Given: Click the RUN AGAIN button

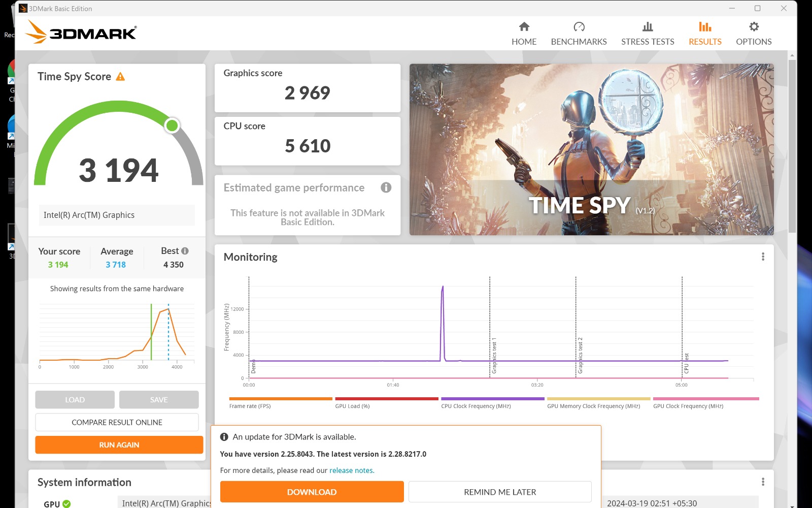Looking at the screenshot, I should tap(119, 444).
